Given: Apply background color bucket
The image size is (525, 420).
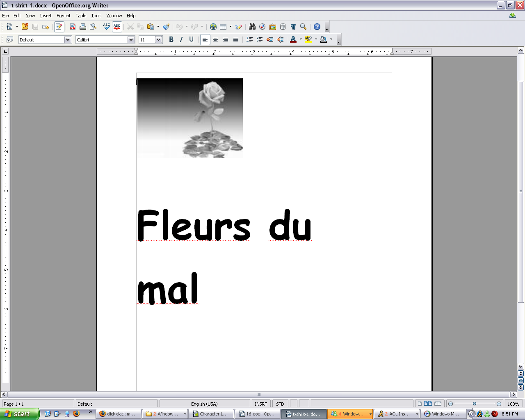Looking at the screenshot, I should pos(324,39).
